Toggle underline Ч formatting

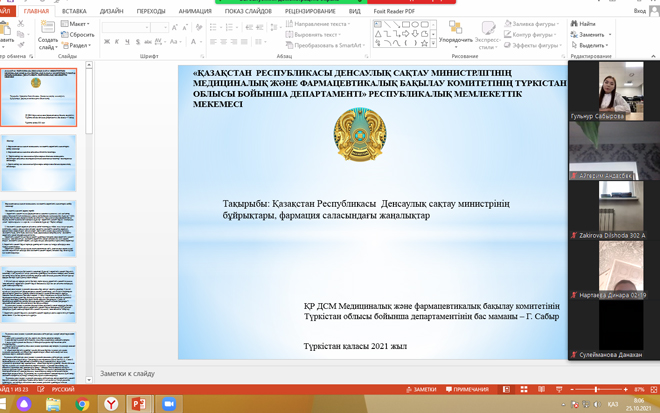pyautogui.click(x=127, y=42)
